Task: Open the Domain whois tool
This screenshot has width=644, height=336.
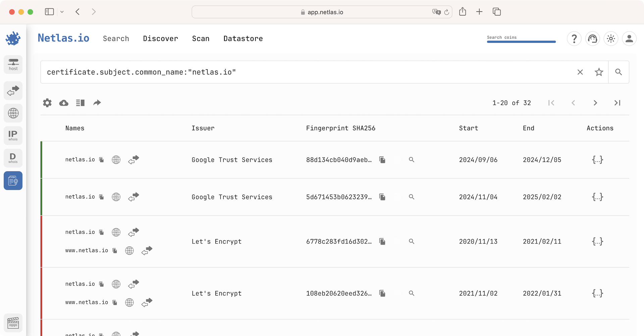Action: 13,158
